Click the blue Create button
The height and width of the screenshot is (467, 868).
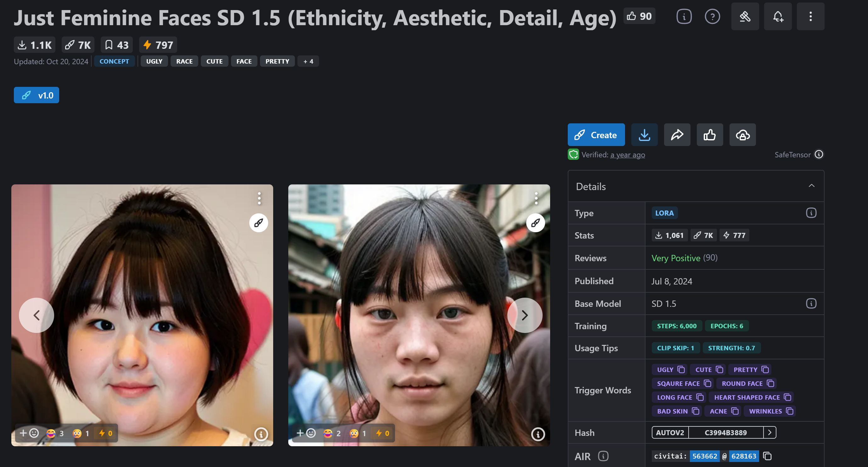click(x=596, y=135)
